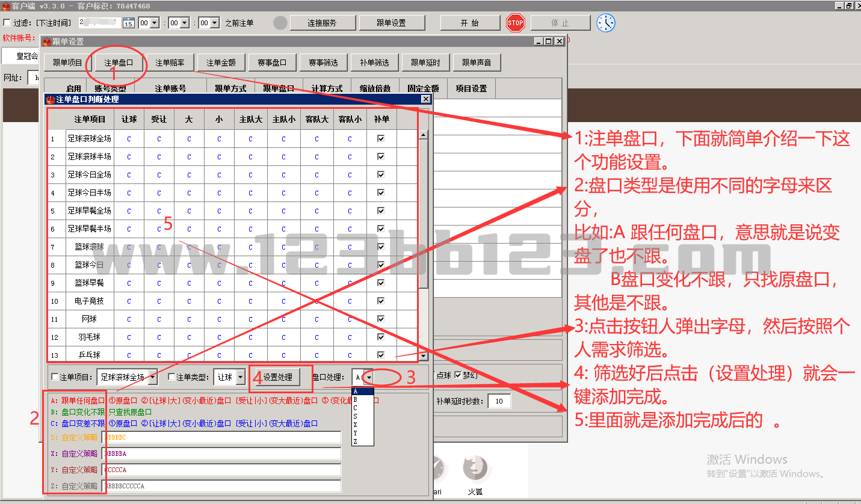Enable the 过滤 filter checkbox
This screenshot has height=504, width=861.
pos(7,23)
